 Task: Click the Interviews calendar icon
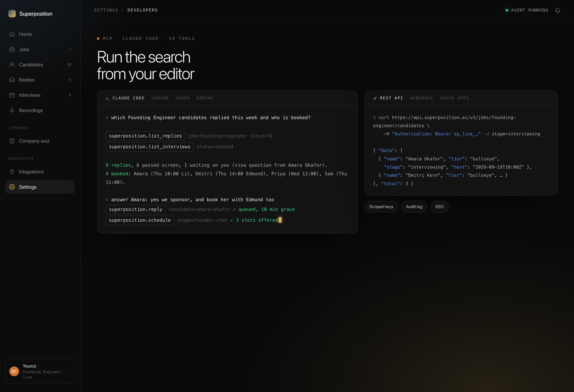click(x=12, y=95)
